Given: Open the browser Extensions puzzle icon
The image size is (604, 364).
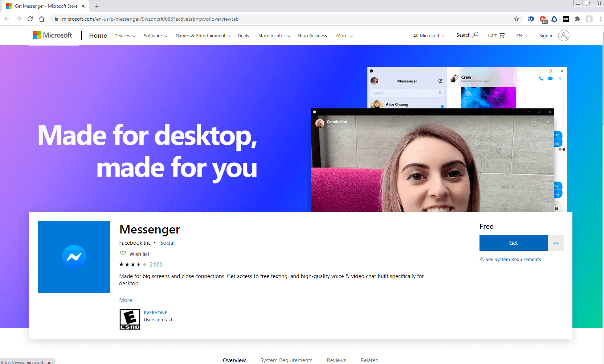Looking at the screenshot, I should 577,19.
